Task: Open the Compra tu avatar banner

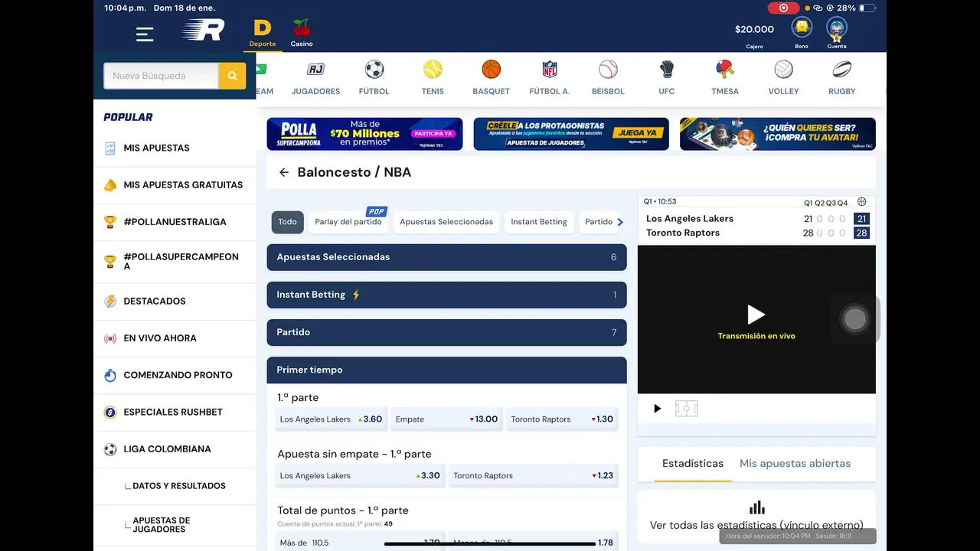Action: click(x=778, y=134)
